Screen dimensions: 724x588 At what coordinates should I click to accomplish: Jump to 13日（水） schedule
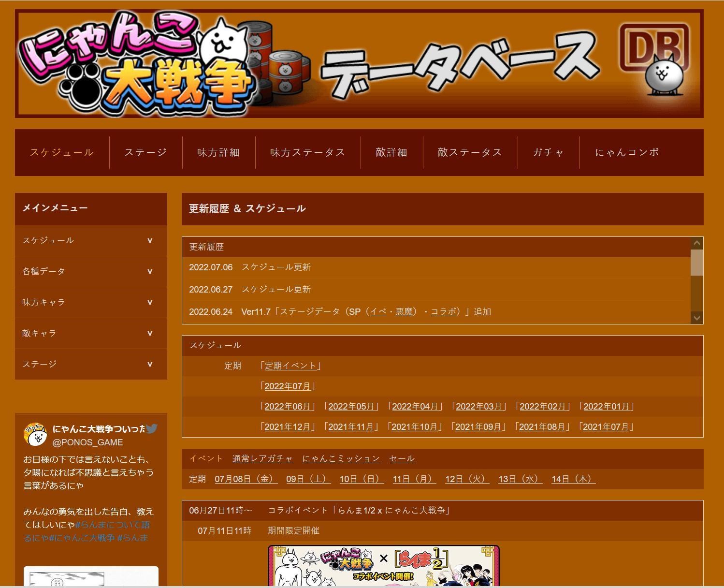pyautogui.click(x=521, y=479)
